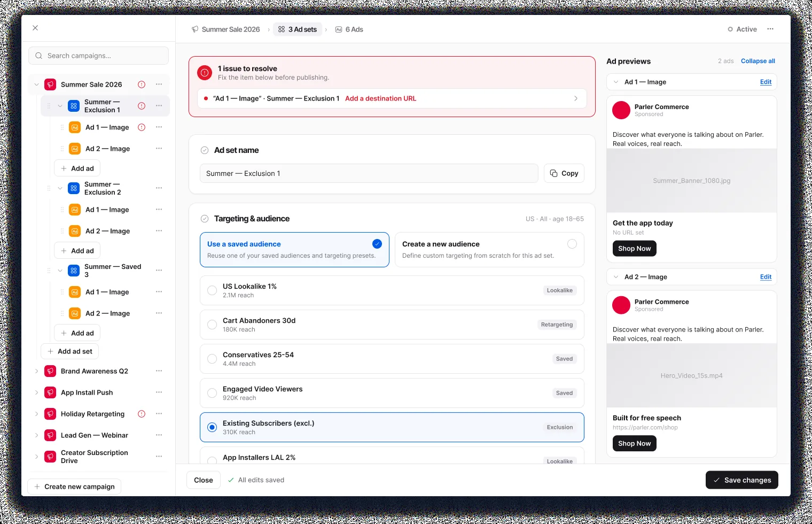Expand the Brand Awareness Q2 campaign

(x=36, y=371)
